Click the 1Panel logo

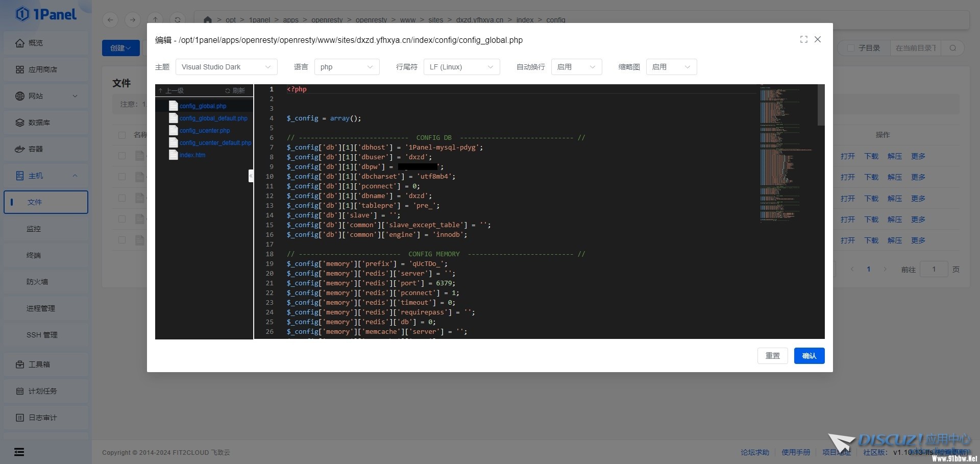click(x=46, y=14)
